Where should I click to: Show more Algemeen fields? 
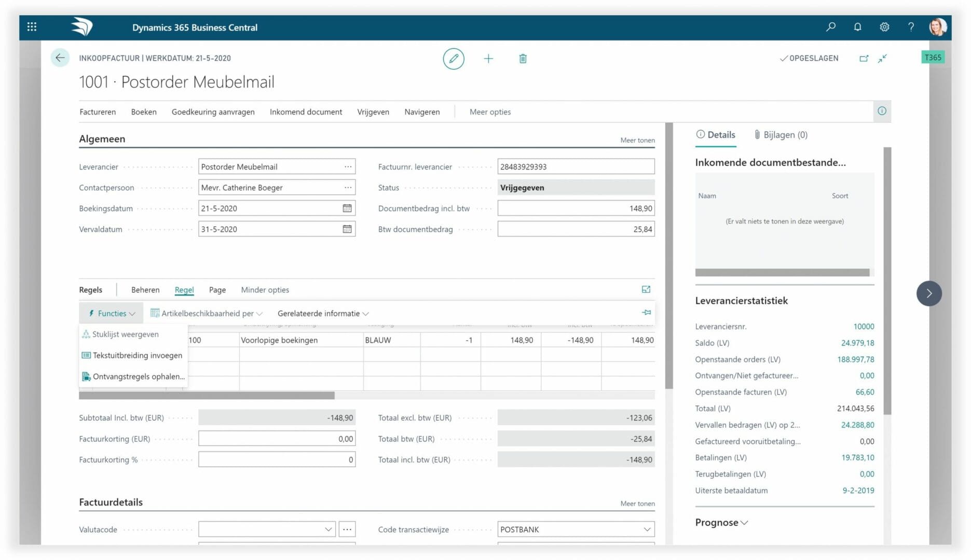tap(637, 140)
